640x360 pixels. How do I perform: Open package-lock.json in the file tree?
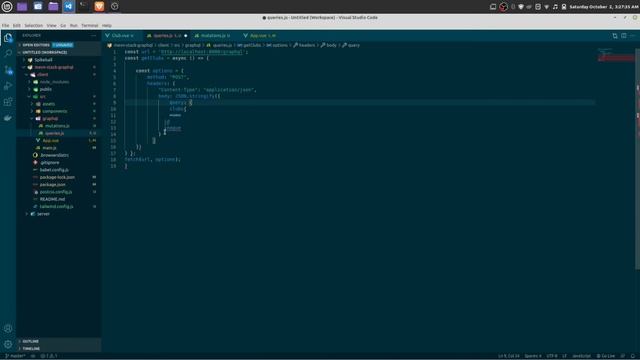point(58,177)
